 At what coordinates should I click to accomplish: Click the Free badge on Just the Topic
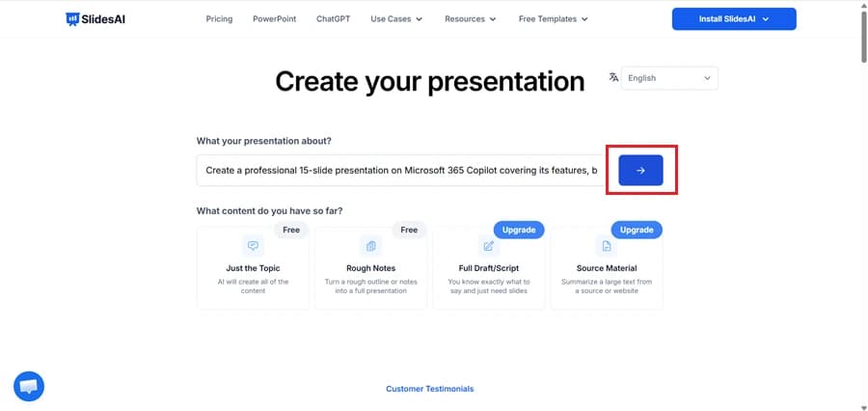point(291,230)
